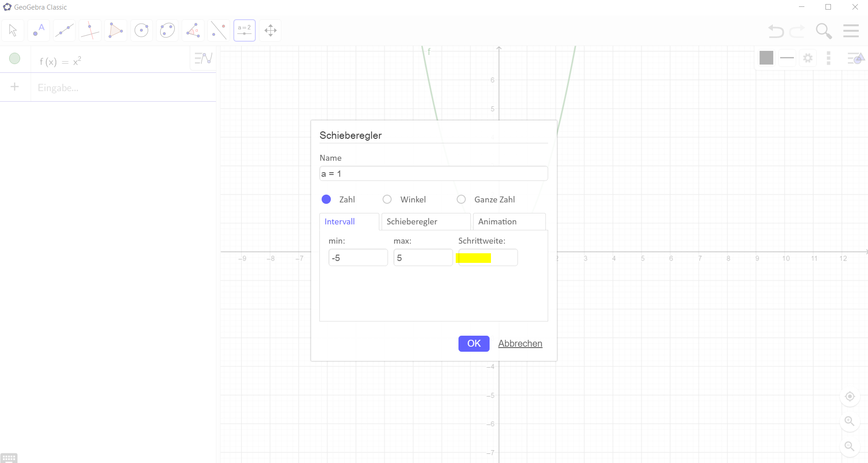Toggle the style bar views icon

coord(856,58)
